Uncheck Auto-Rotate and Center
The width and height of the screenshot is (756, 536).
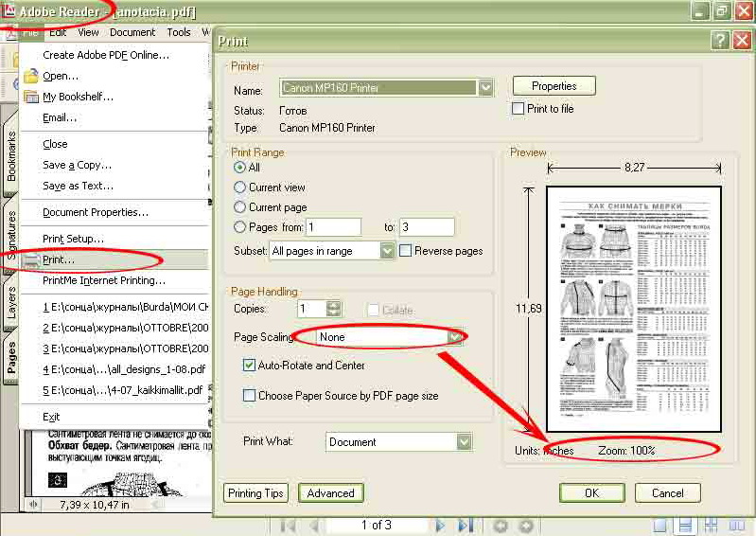coord(249,366)
